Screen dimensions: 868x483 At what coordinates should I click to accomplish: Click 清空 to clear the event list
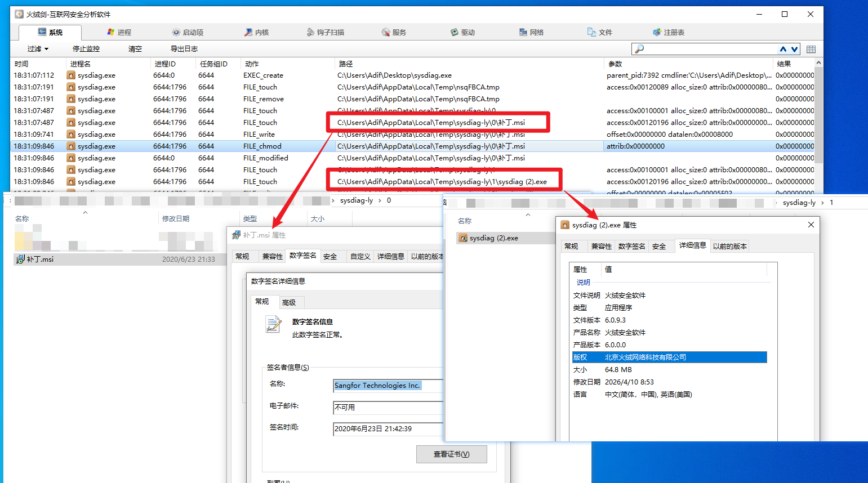[x=135, y=49]
